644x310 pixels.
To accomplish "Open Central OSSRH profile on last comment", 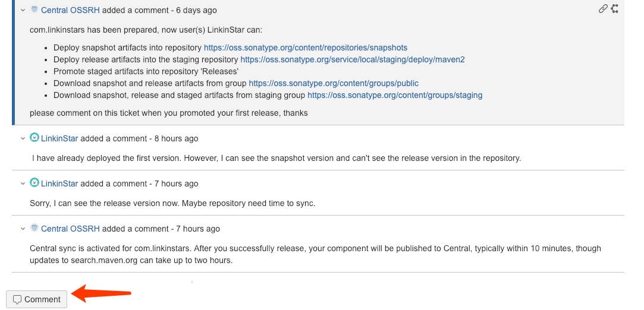I will [70, 229].
